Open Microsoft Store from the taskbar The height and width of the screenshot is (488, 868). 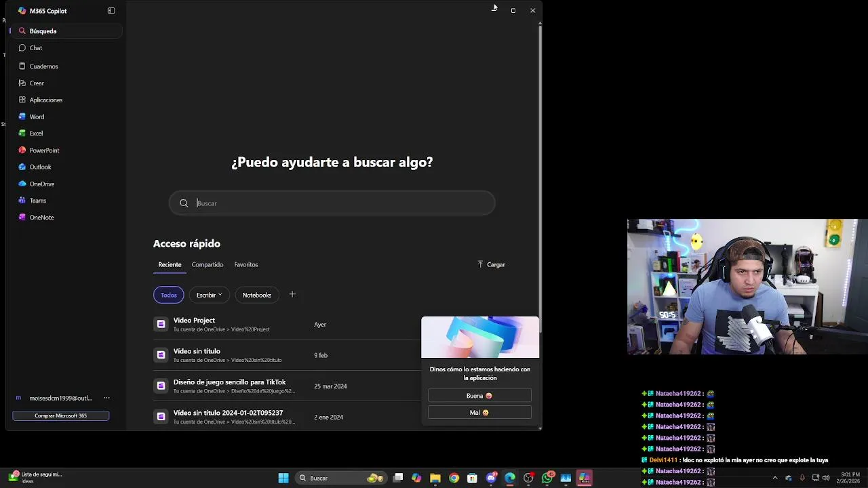[473, 479]
